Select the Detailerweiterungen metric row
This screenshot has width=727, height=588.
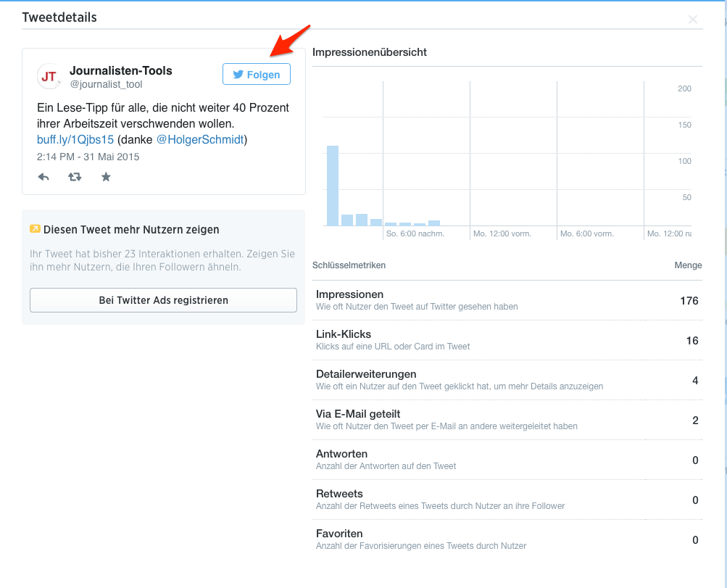507,380
